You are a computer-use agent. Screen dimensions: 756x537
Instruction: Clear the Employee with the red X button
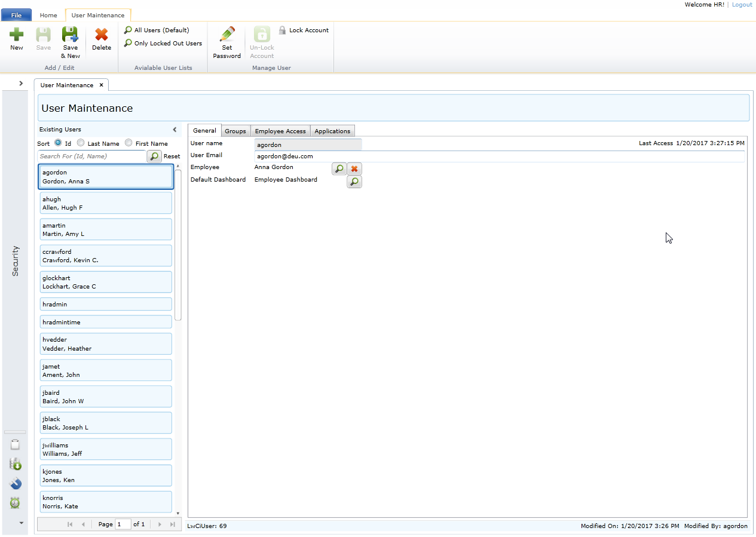(354, 169)
